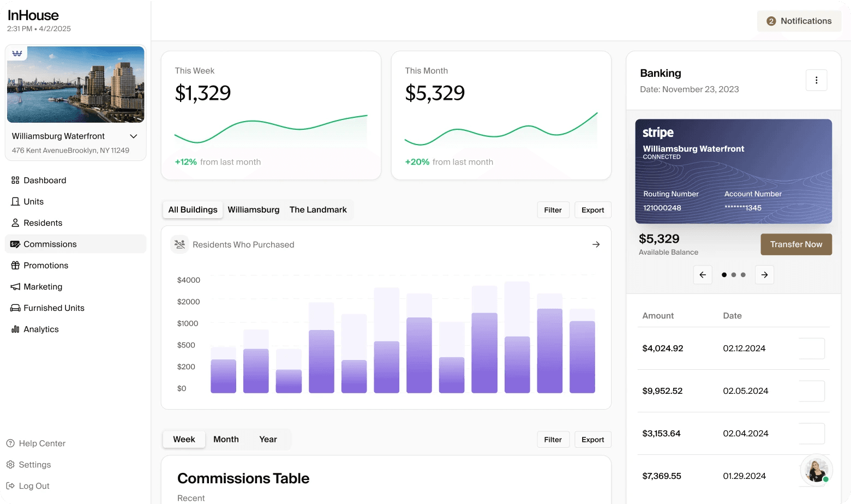Show next bank card with right arrow

[764, 275]
